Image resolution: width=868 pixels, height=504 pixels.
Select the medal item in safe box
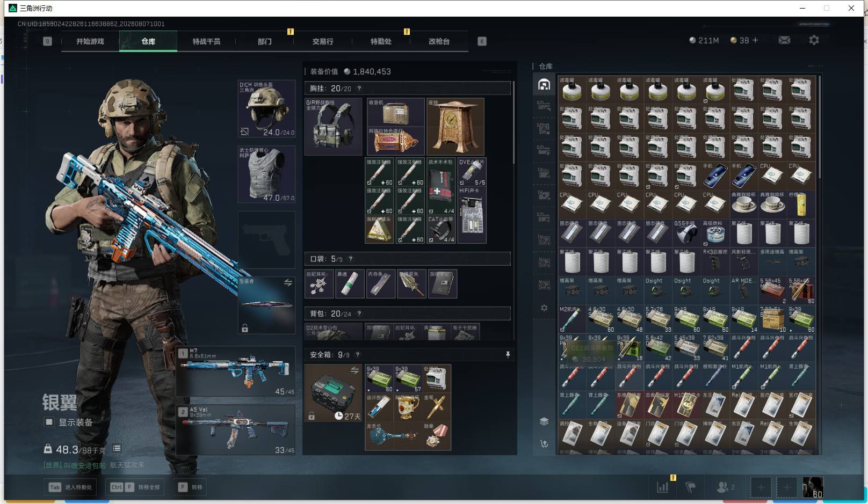click(x=436, y=436)
